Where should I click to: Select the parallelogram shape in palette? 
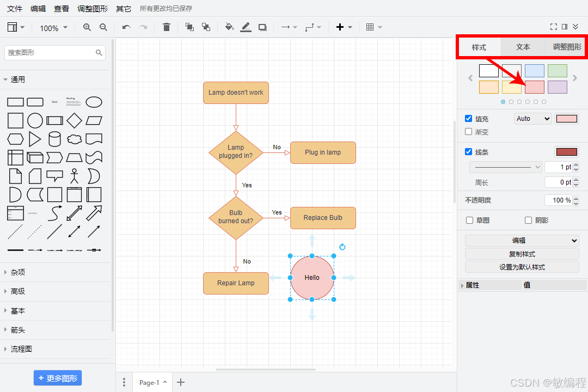pyautogui.click(x=94, y=121)
